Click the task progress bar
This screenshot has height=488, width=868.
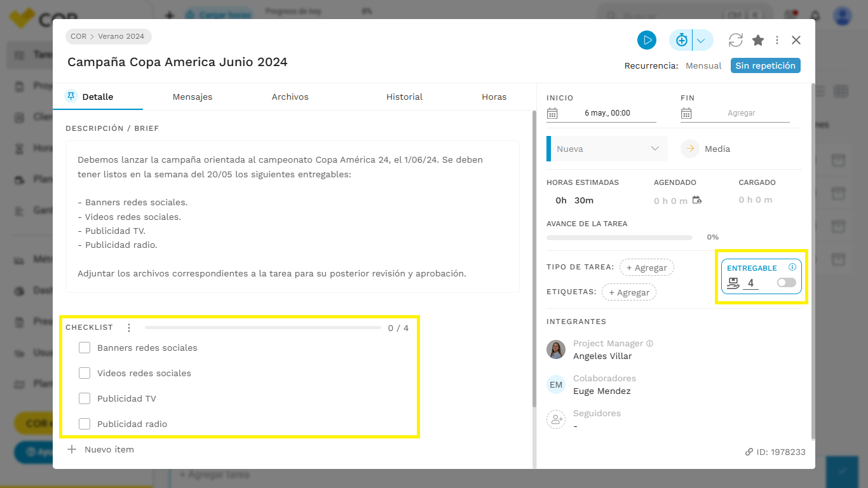tap(620, 237)
